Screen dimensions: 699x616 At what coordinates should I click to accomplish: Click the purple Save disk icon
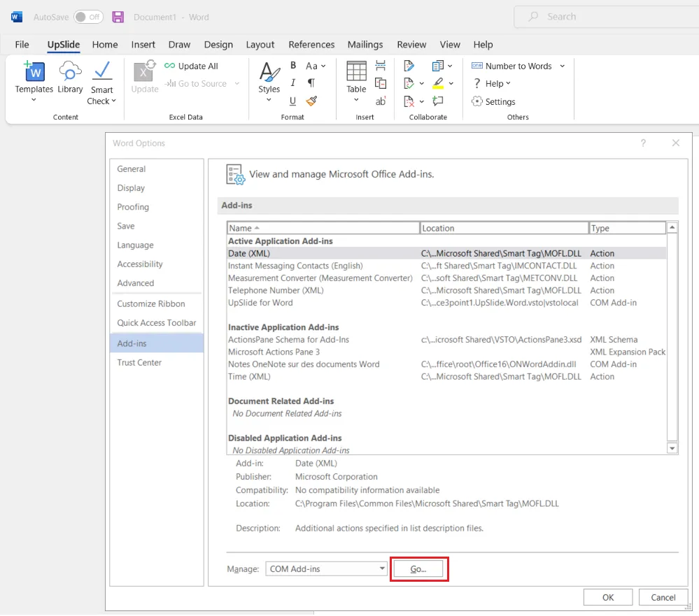[x=118, y=17]
